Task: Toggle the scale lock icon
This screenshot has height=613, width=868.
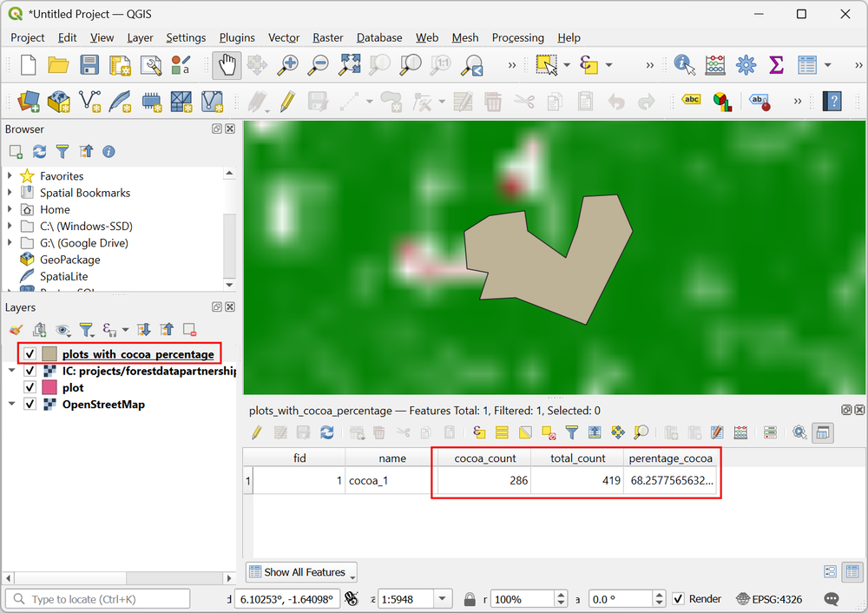Action: [470, 599]
